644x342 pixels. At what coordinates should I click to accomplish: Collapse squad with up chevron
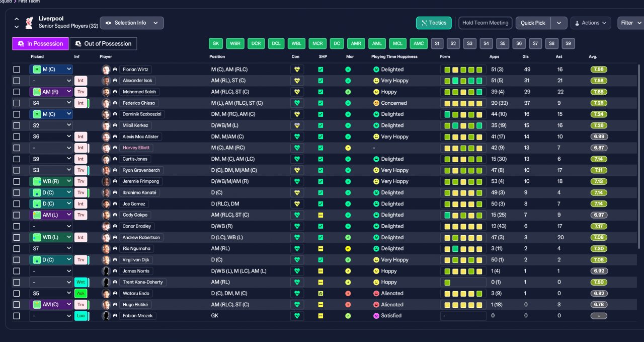pyautogui.click(x=17, y=19)
